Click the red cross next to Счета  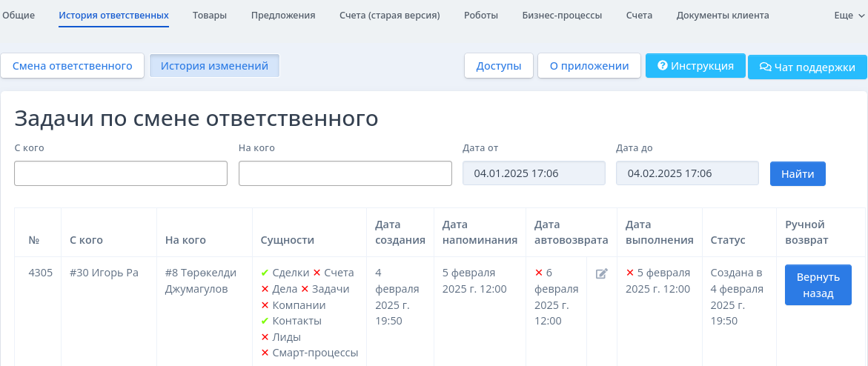pyautogui.click(x=317, y=273)
